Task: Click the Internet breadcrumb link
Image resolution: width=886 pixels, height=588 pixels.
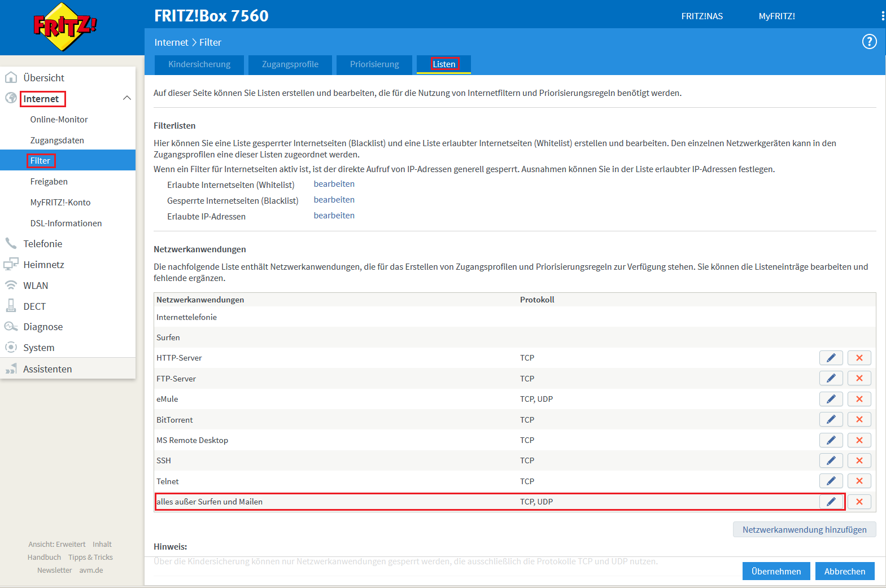Action: click(171, 42)
